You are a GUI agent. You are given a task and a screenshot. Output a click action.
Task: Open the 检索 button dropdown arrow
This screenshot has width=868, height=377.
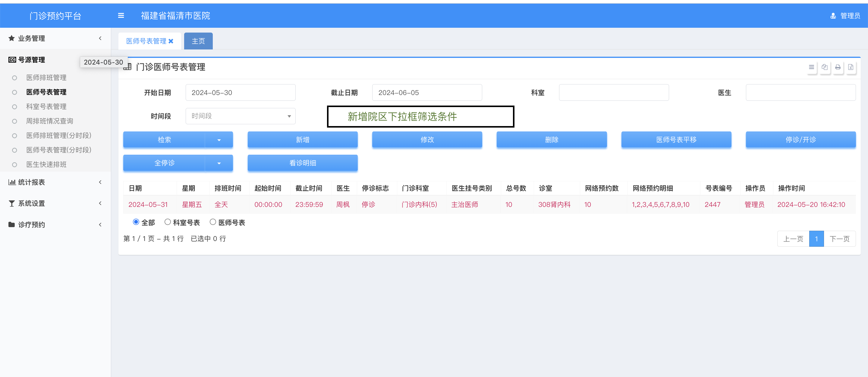point(219,140)
